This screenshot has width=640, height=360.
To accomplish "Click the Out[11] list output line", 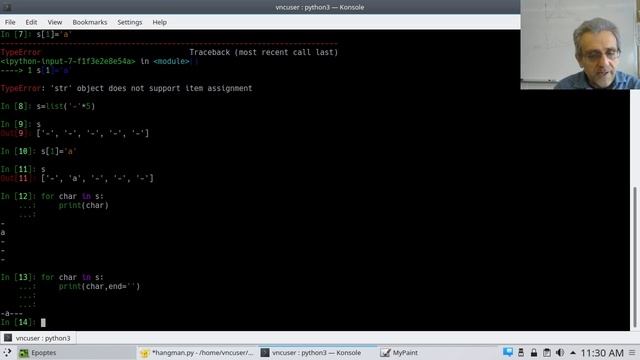I will pos(77,178).
